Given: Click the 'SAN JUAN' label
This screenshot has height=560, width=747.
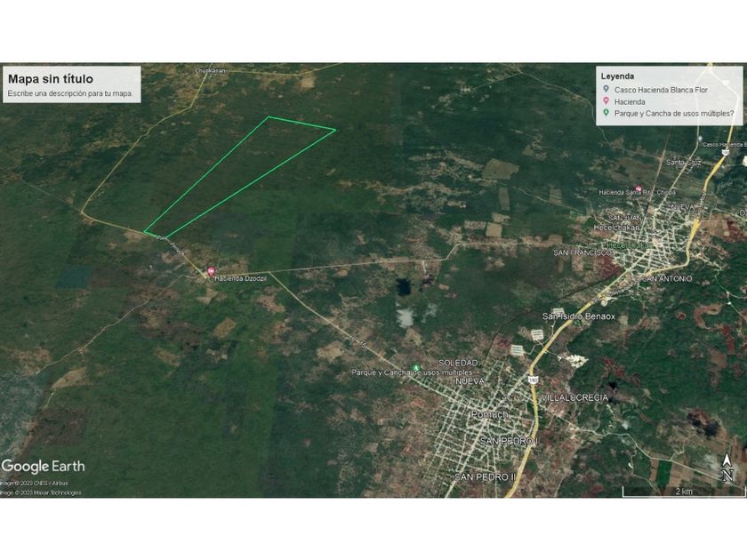Looking at the screenshot, I should [625, 218].
